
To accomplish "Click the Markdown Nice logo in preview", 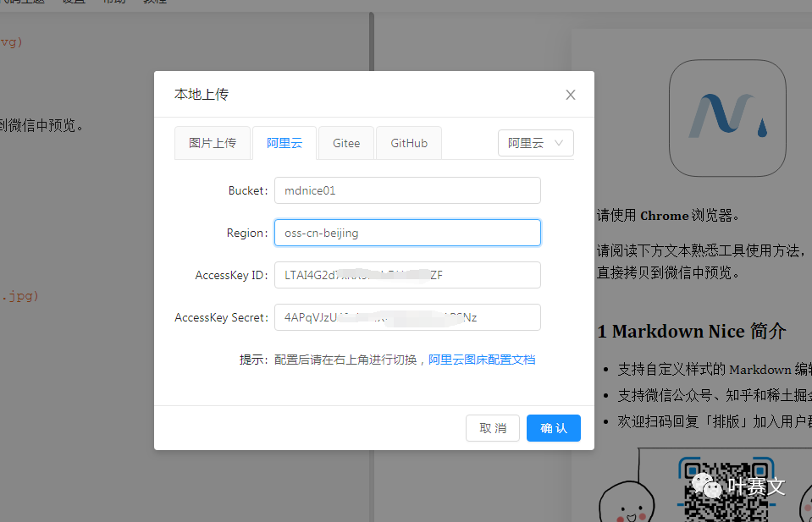I will 727,118.
